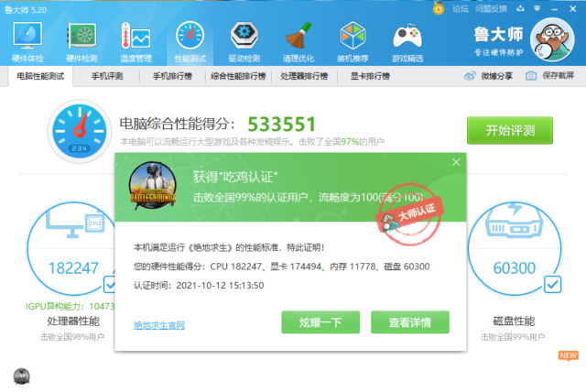Click the iGPU异构能力 score text
Image resolution: width=586 pixels, height=392 pixels.
point(70,307)
